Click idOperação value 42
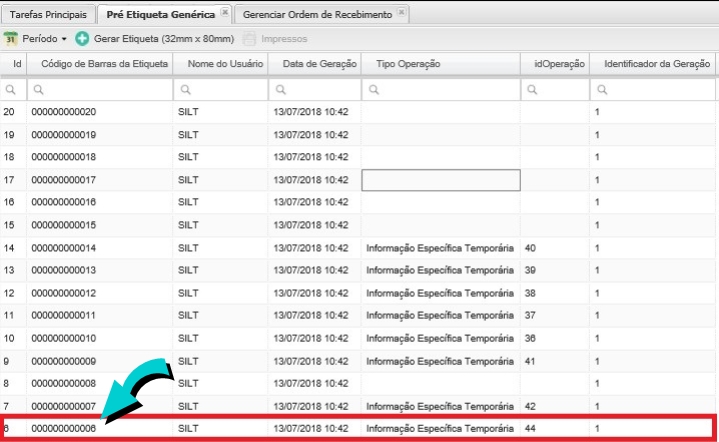 point(531,406)
